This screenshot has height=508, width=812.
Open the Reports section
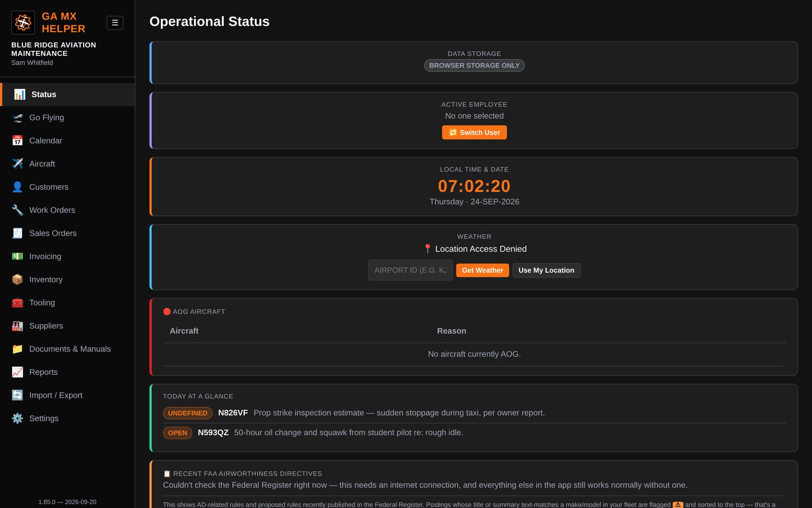(67, 372)
